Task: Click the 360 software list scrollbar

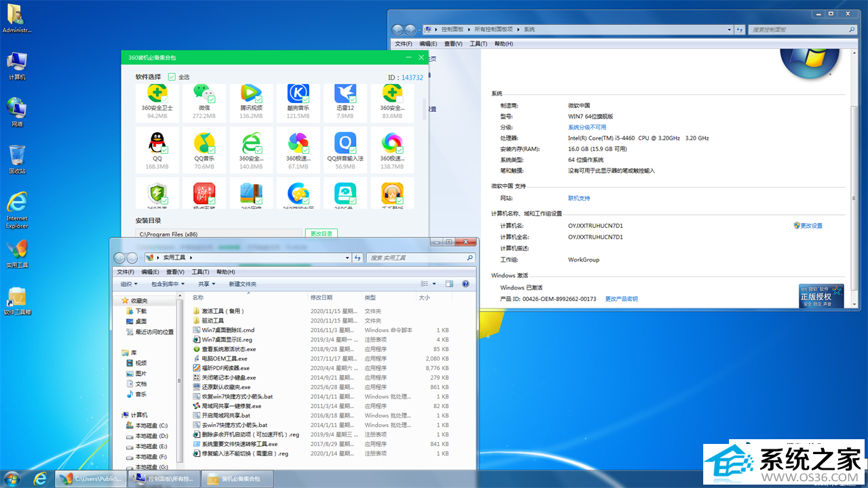Action: pyautogui.click(x=425, y=108)
